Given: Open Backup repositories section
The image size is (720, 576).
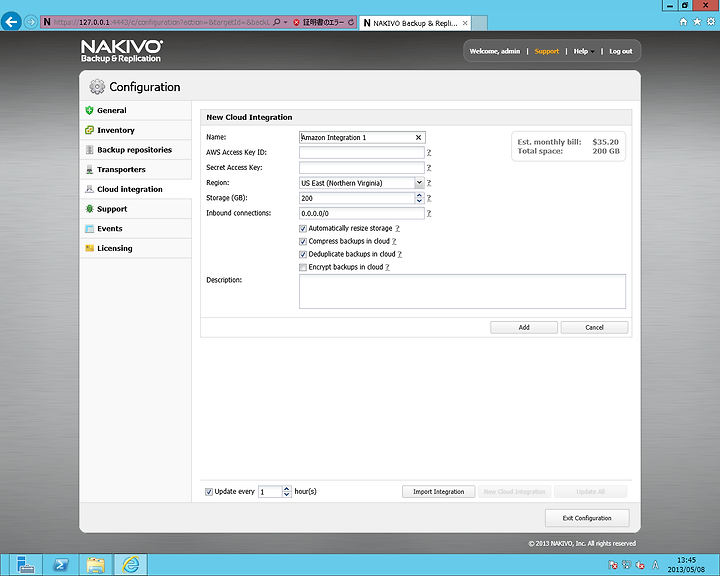Looking at the screenshot, I should [x=135, y=150].
